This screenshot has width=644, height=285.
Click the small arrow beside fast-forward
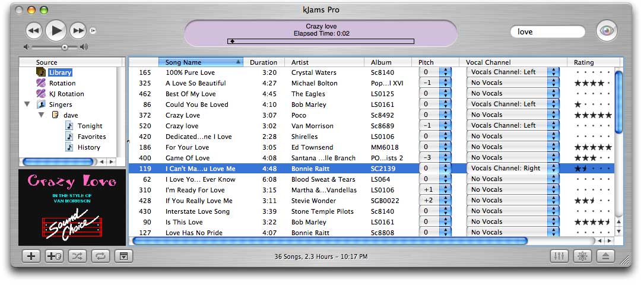(93, 30)
